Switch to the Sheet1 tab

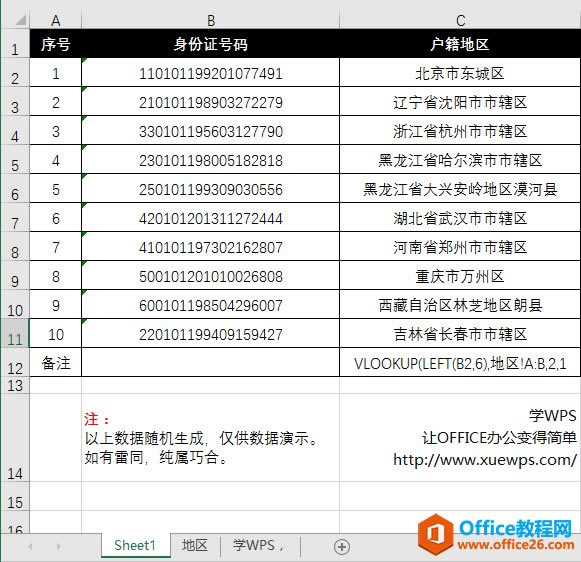(x=135, y=545)
